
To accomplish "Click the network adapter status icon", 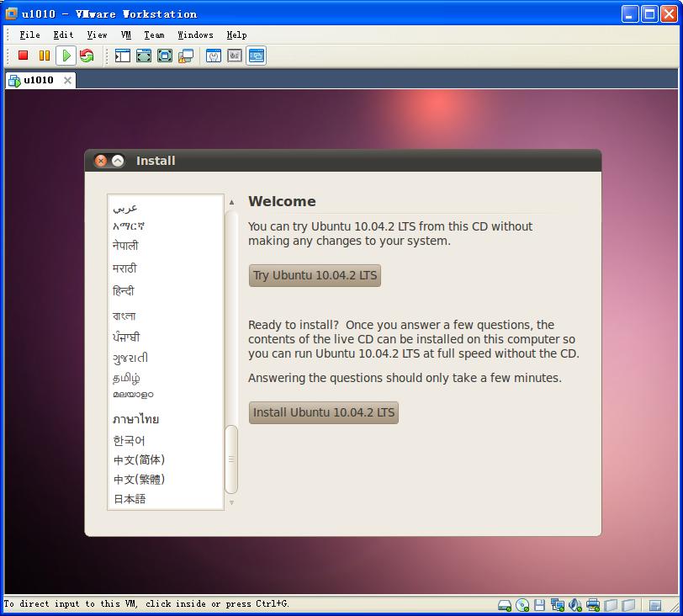I will click(x=558, y=605).
